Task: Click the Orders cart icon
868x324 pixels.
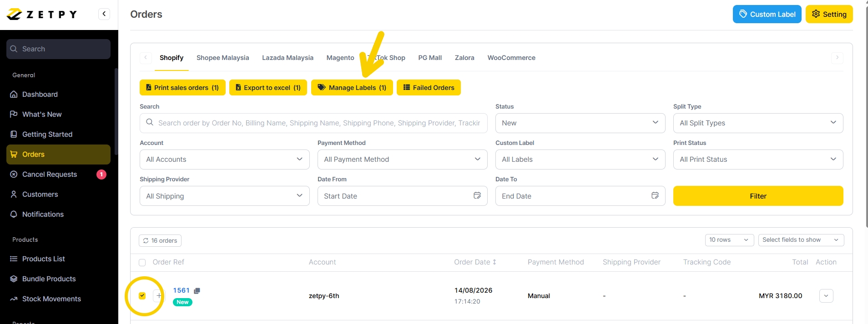Action: [x=14, y=154]
